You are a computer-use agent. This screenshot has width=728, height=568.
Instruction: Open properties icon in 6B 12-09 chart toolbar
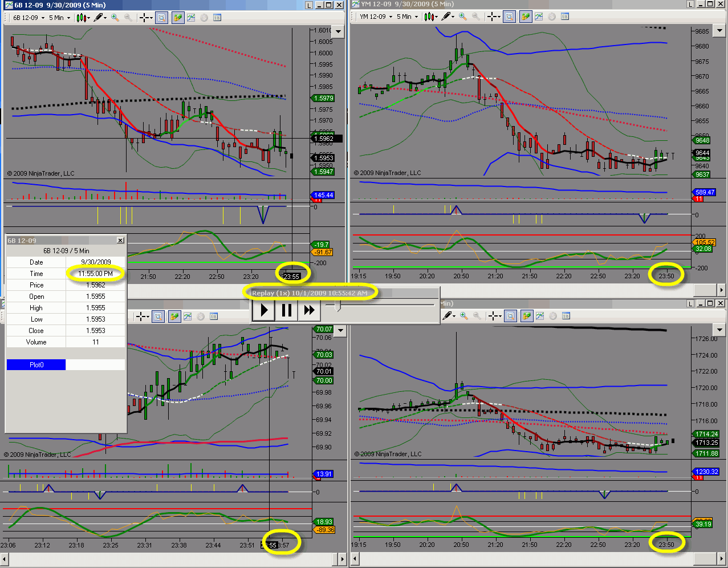217,18
